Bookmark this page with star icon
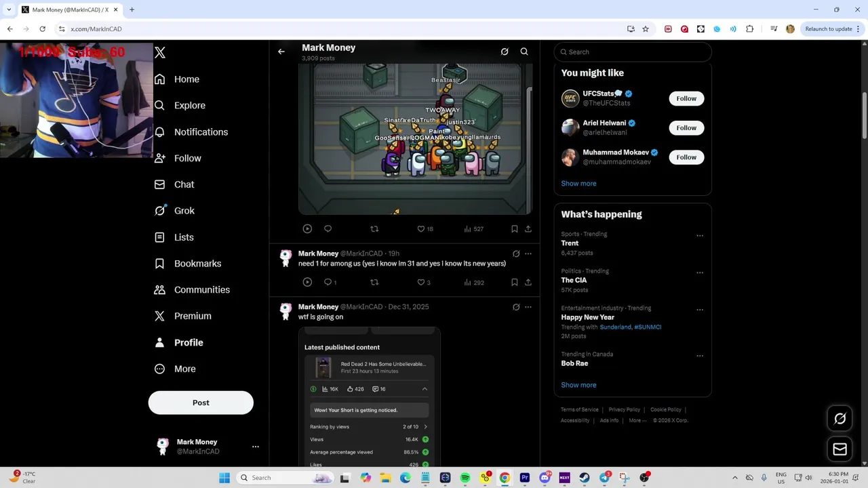The height and width of the screenshot is (488, 868). point(646,29)
